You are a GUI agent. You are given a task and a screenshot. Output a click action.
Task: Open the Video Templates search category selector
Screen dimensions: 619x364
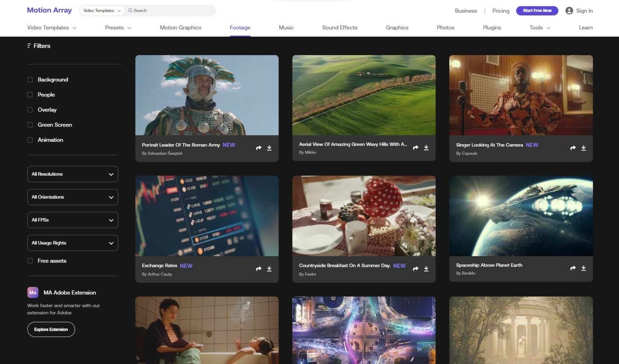coord(101,10)
